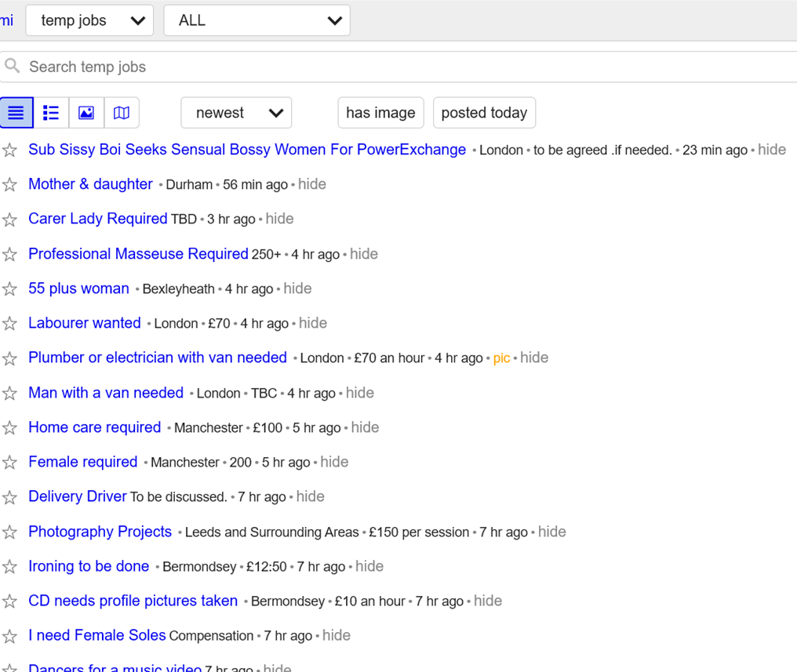The height and width of the screenshot is (672, 797).
Task: Star the 'Mother & daughter' listing
Action: 9,184
